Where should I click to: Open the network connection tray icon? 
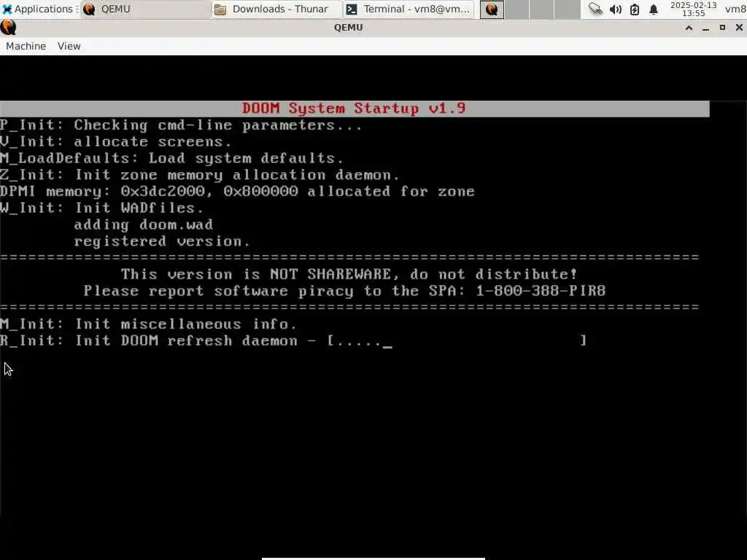coord(595,9)
